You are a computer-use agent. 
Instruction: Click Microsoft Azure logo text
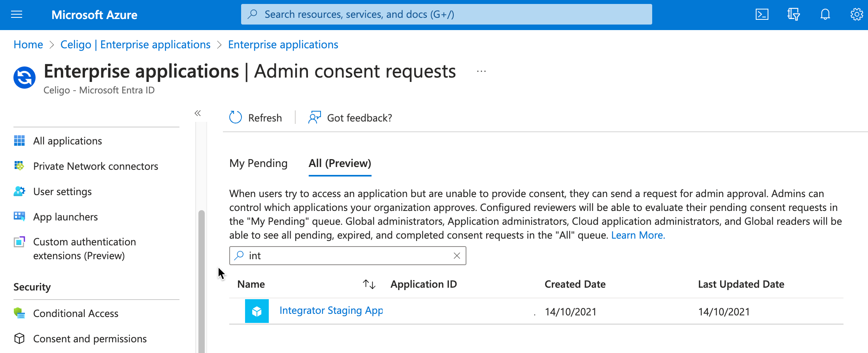pos(94,15)
